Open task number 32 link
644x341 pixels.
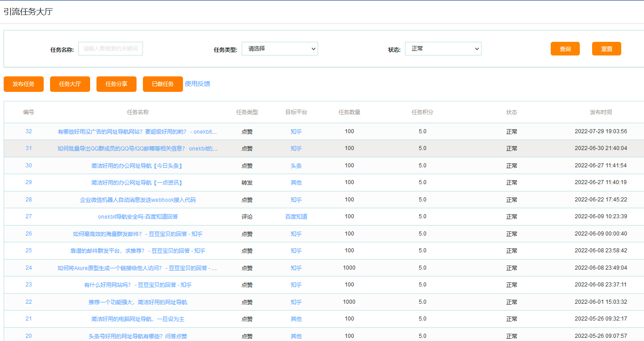click(29, 131)
